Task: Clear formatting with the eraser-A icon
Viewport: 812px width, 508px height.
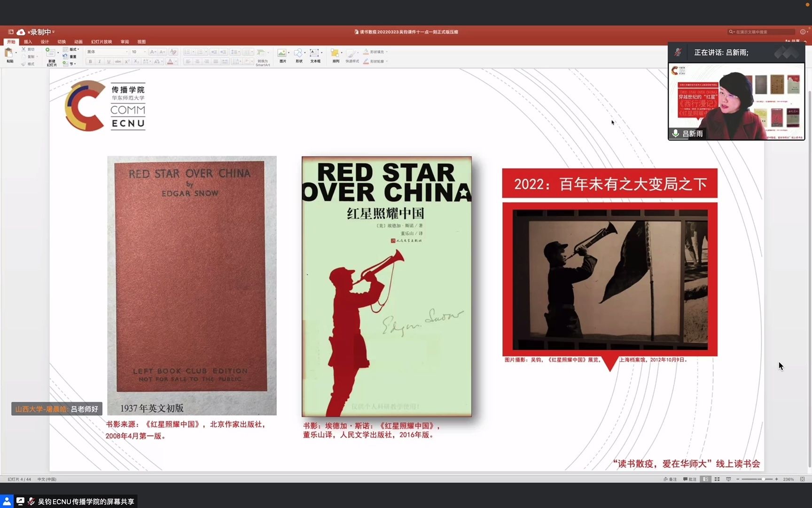Action: (173, 52)
